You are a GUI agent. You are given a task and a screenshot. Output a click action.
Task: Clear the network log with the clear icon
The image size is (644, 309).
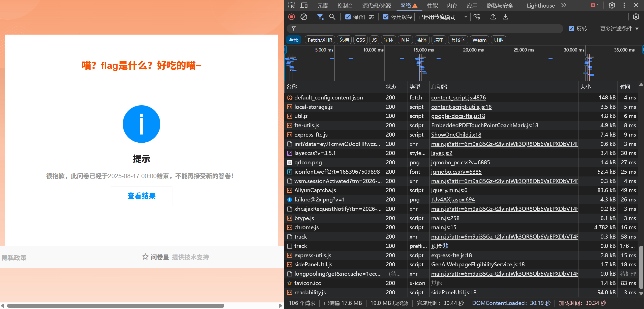tap(304, 17)
